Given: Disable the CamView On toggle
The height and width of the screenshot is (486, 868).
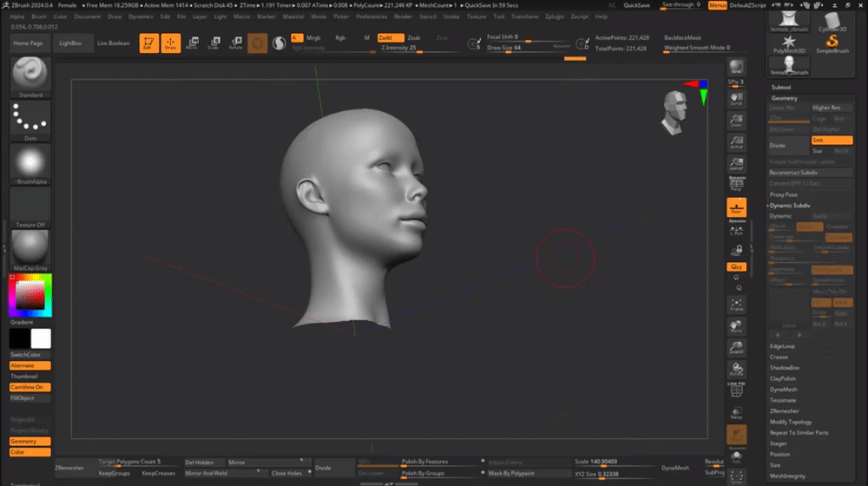Looking at the screenshot, I should point(30,387).
